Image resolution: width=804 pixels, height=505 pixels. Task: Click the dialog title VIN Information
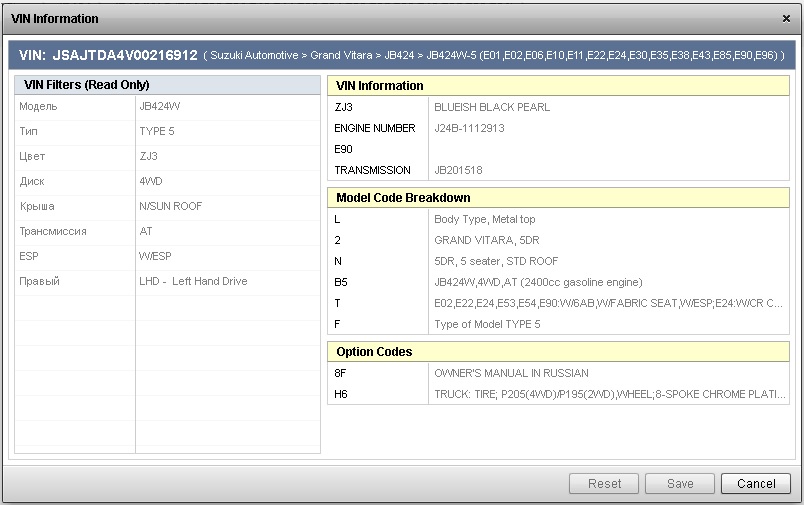click(55, 19)
